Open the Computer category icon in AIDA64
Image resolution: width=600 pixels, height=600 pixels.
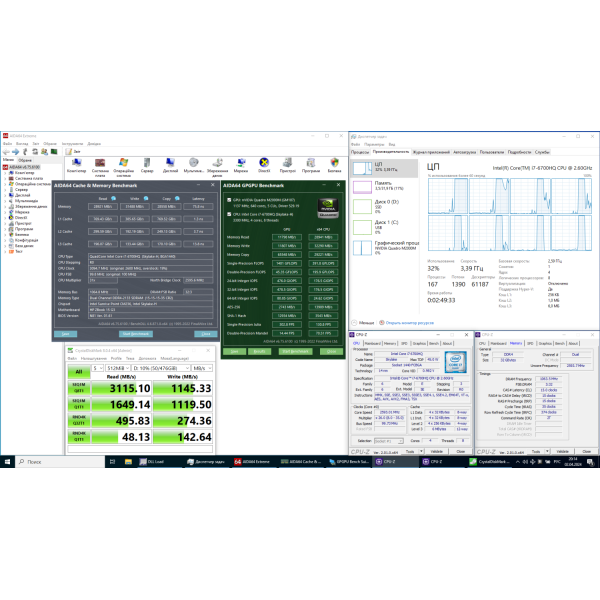coord(77,163)
